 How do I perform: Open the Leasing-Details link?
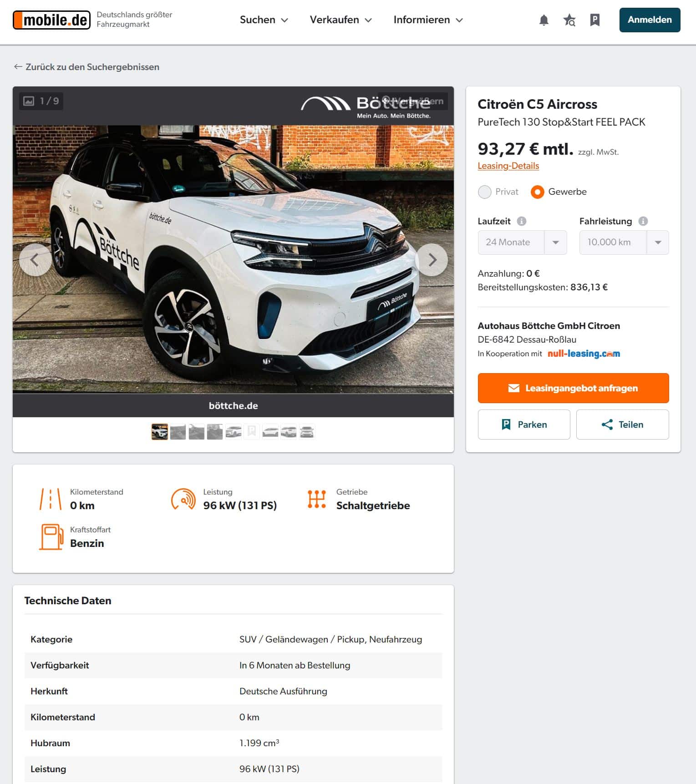[508, 166]
